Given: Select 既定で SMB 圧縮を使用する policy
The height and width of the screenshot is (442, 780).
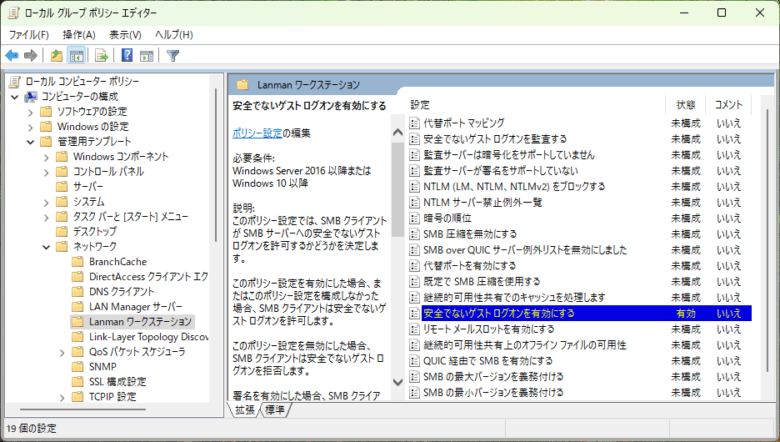Looking at the screenshot, I should click(x=482, y=281).
